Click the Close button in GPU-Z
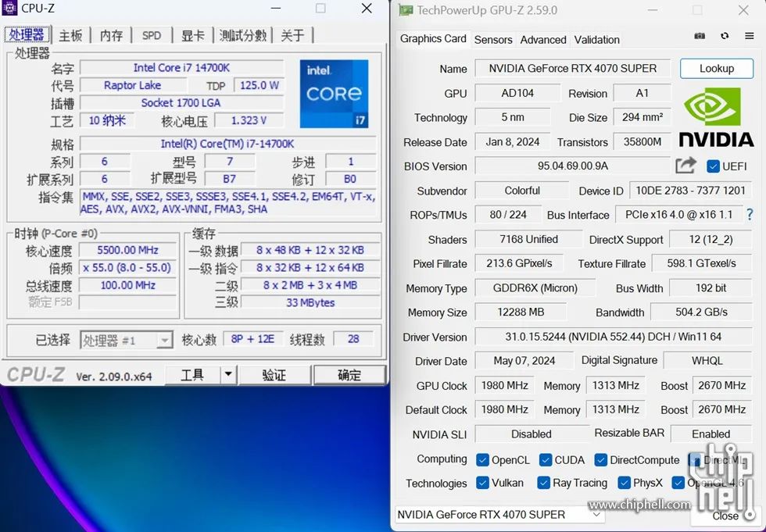 click(725, 516)
